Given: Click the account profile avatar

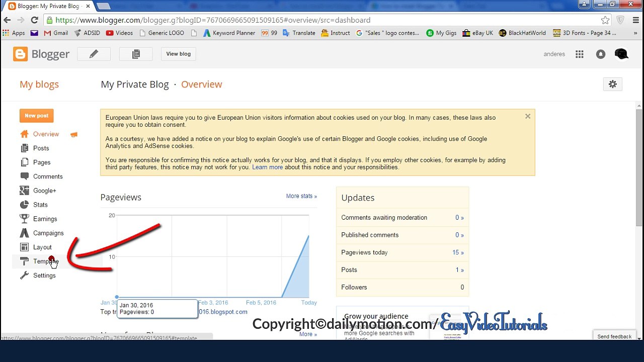Looking at the screenshot, I should (x=621, y=54).
